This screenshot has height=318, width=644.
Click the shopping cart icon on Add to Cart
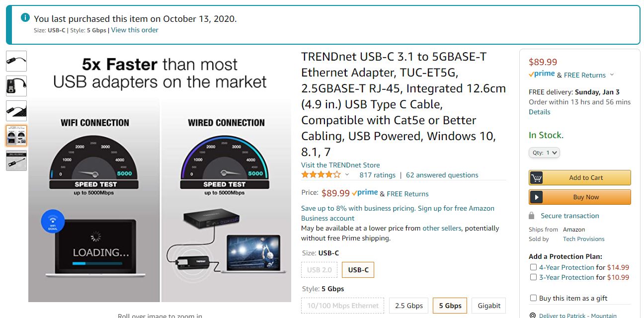(x=536, y=177)
